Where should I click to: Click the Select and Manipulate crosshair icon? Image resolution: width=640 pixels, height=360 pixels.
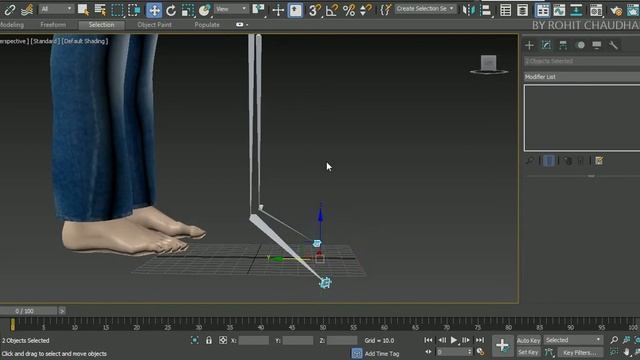click(278, 10)
